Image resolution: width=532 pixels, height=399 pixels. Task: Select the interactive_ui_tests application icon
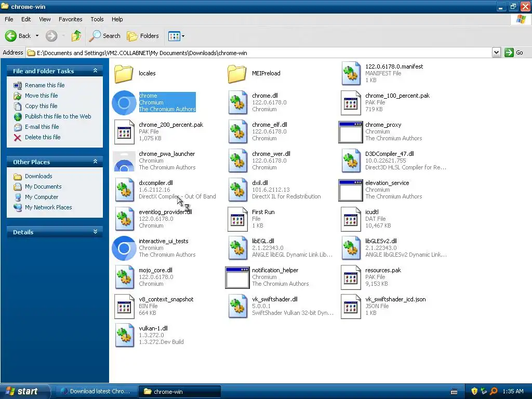[x=124, y=248]
